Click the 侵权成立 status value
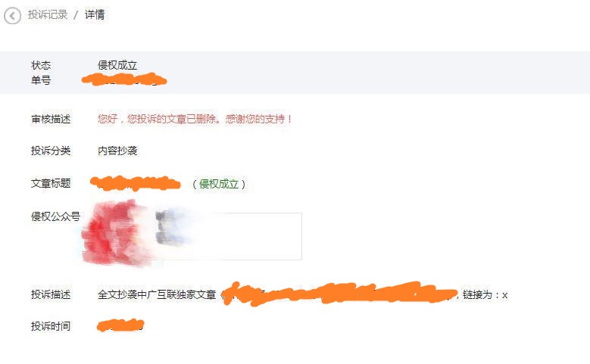The width and height of the screenshot is (590, 364). pos(117,65)
